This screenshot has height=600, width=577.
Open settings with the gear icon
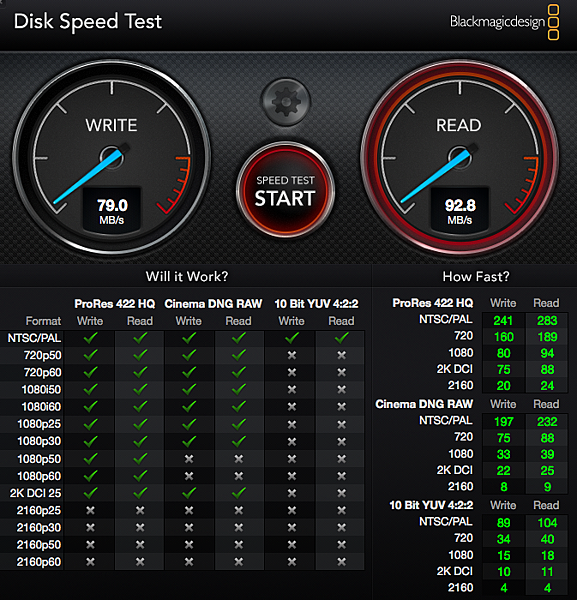click(285, 102)
